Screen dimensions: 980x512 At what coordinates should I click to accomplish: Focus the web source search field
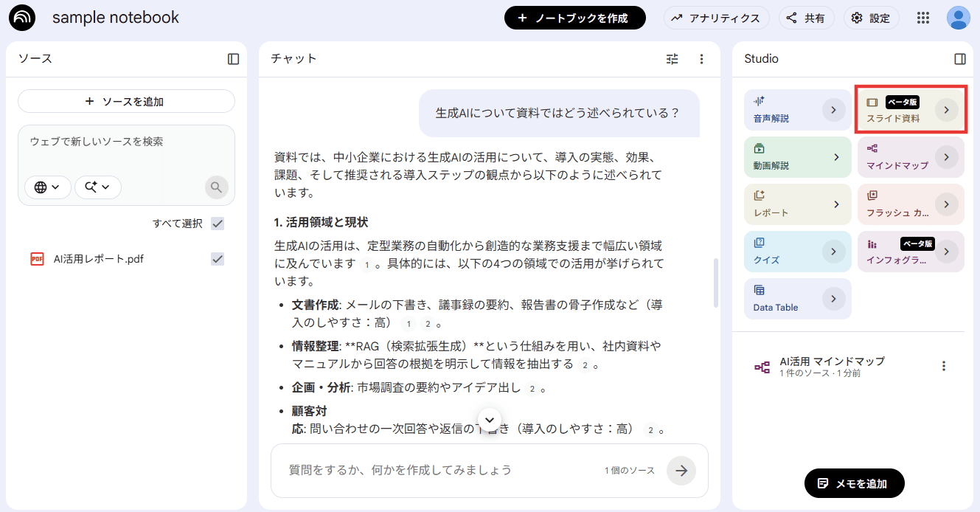[126, 142]
